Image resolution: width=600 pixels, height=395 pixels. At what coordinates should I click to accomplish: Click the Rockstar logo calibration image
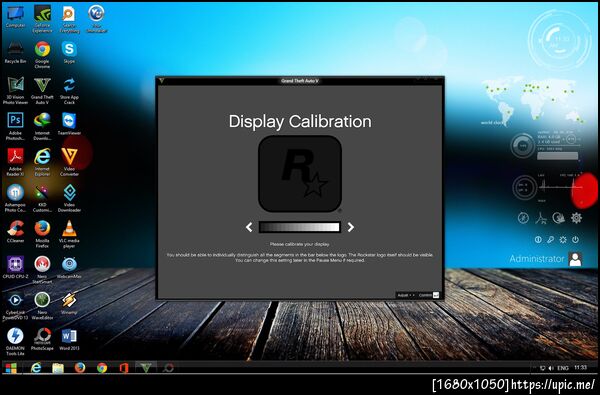click(300, 174)
